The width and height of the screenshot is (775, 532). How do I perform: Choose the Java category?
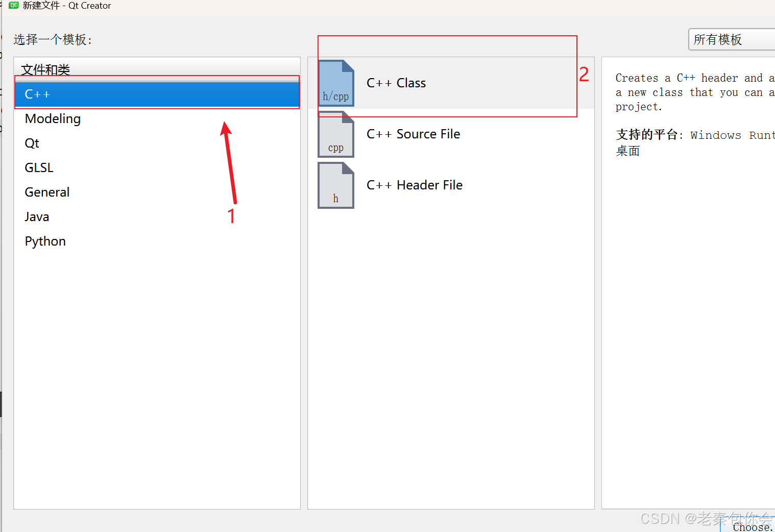(x=157, y=217)
